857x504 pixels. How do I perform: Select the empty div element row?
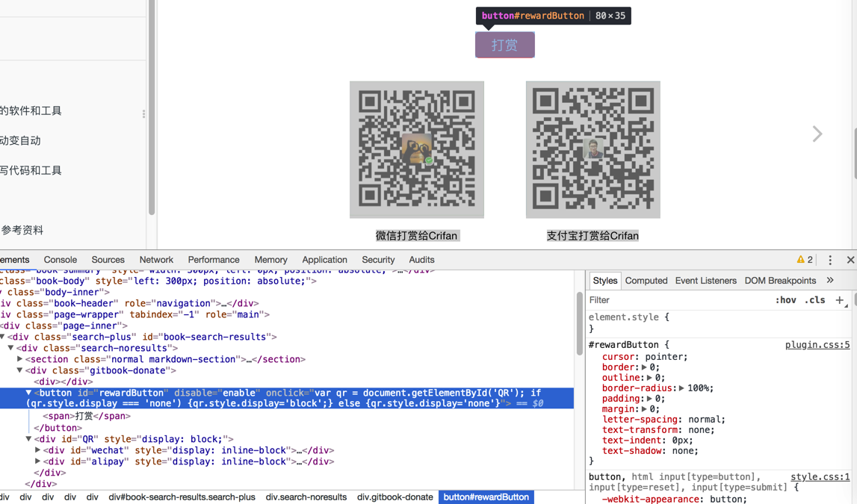coord(64,382)
